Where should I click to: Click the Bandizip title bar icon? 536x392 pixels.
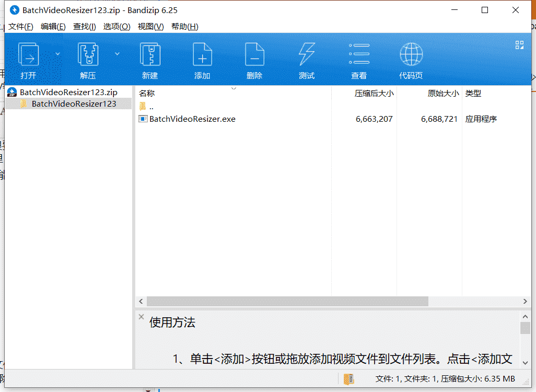(14, 10)
